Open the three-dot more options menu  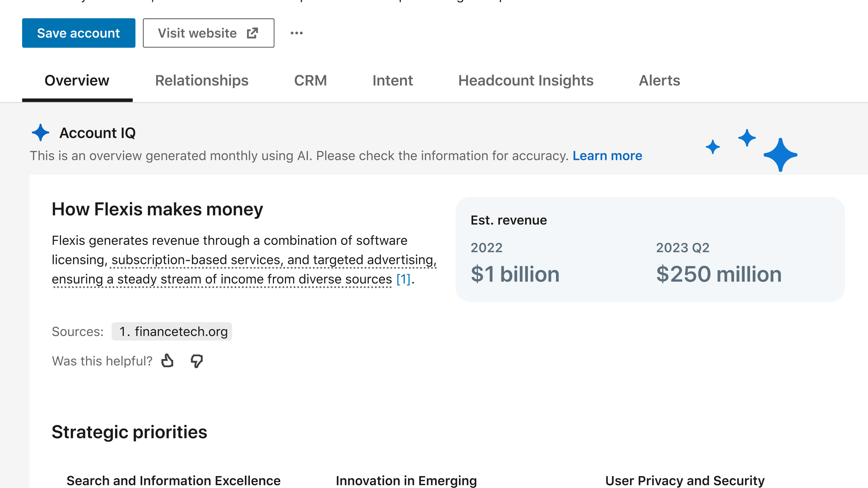(297, 33)
